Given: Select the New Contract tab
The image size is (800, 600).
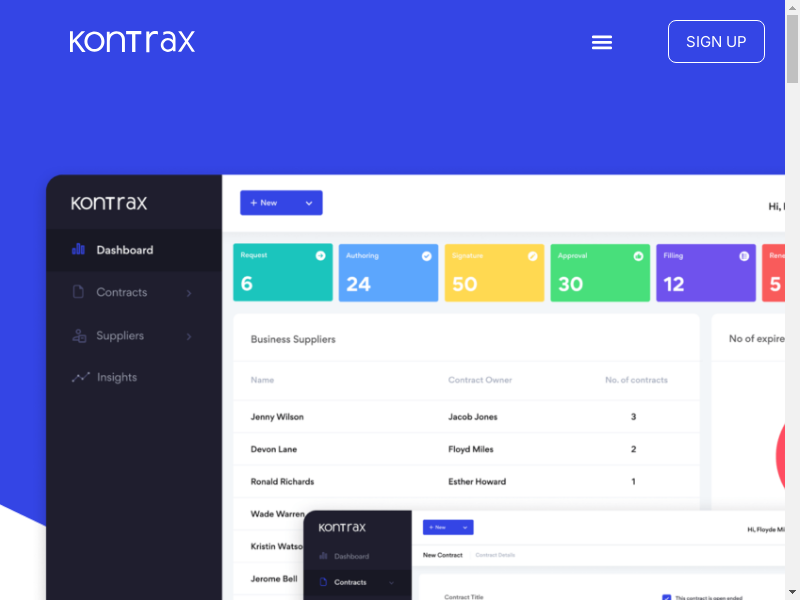Looking at the screenshot, I should 442,554.
